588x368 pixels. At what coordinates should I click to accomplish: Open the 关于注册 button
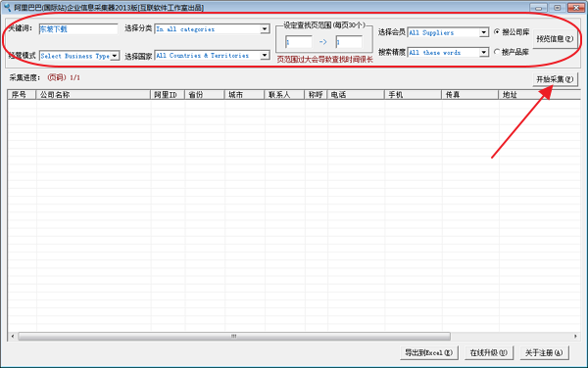pyautogui.click(x=544, y=352)
